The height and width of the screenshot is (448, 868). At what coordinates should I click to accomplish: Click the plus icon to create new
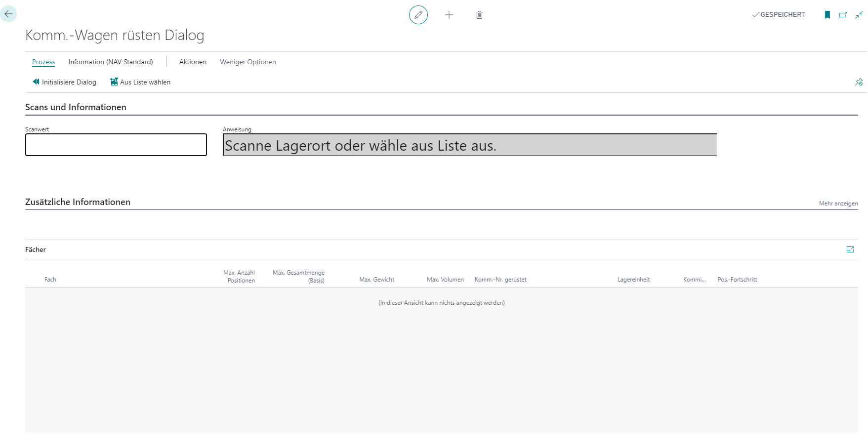449,15
